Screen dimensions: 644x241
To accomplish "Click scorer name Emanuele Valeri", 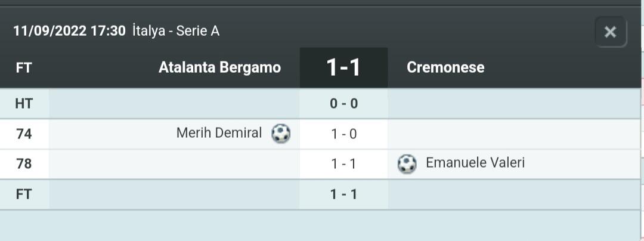I will tap(475, 163).
